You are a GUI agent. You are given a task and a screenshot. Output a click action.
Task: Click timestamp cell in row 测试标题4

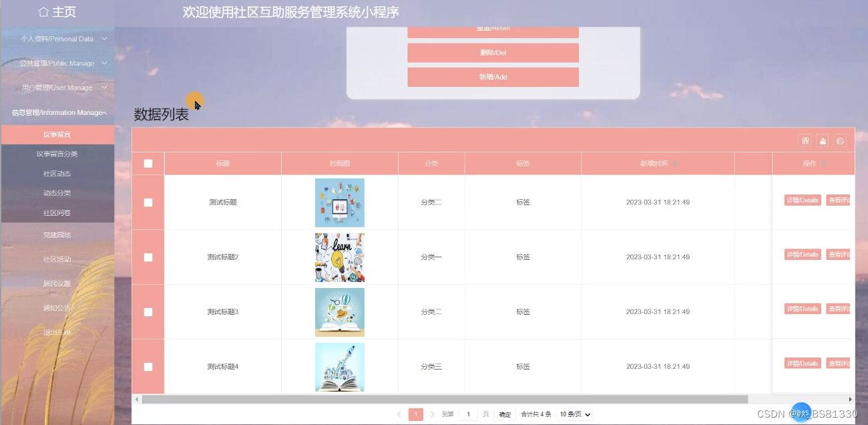point(658,367)
